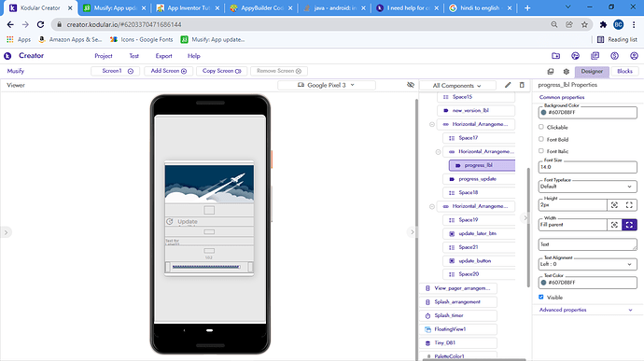Open the Font Typeface dropdown
This screenshot has height=361, width=644.
click(x=587, y=187)
